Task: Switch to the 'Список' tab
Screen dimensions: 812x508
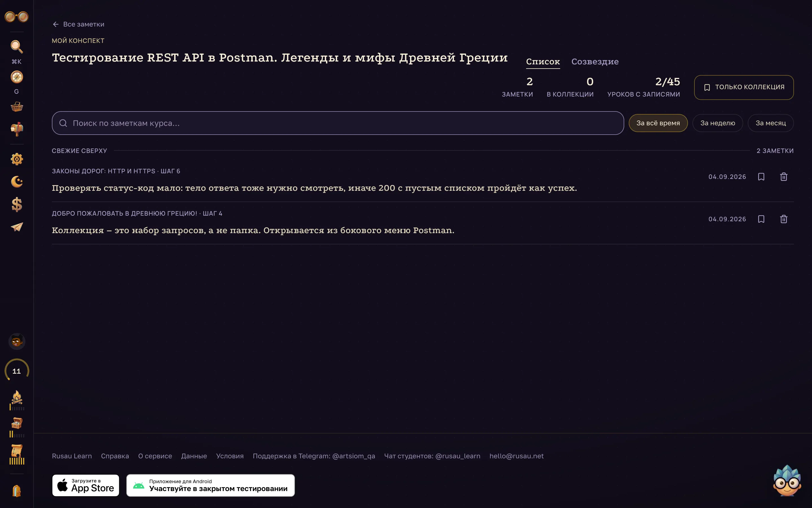Action: pyautogui.click(x=543, y=62)
